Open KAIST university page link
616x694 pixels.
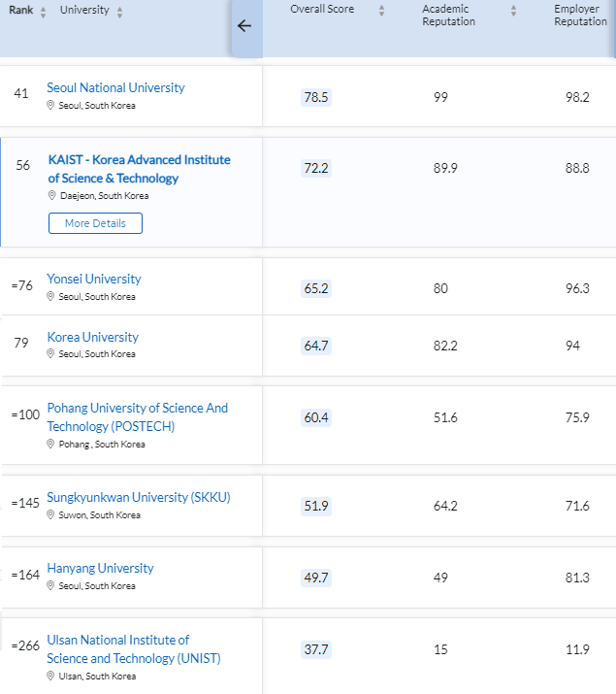pos(140,169)
